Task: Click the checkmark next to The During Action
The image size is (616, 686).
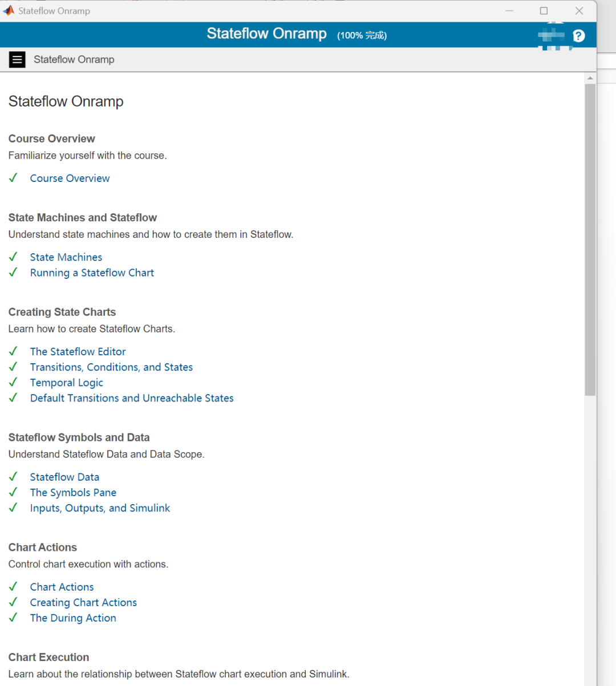Action: click(x=13, y=618)
